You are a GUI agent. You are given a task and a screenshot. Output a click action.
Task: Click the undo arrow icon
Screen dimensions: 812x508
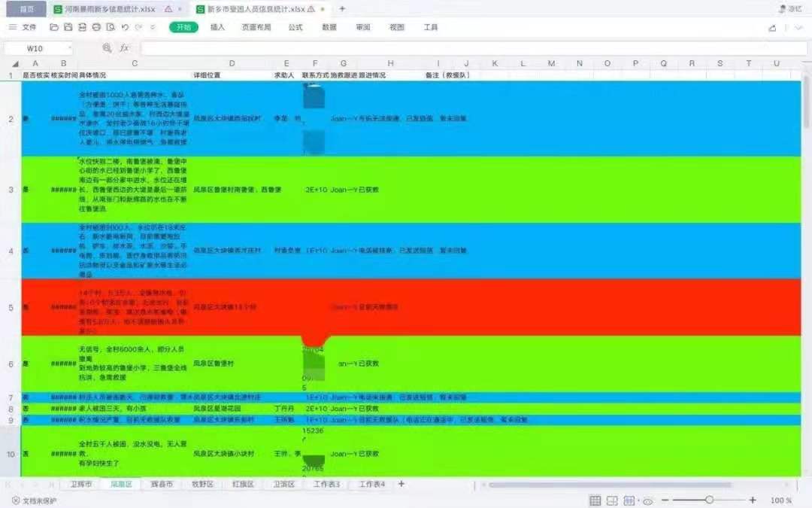pos(125,27)
